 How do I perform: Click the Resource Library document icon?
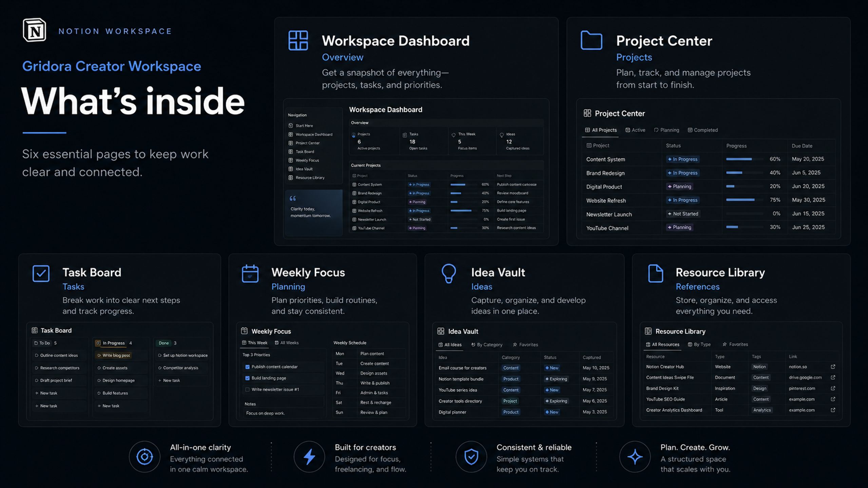[655, 273]
